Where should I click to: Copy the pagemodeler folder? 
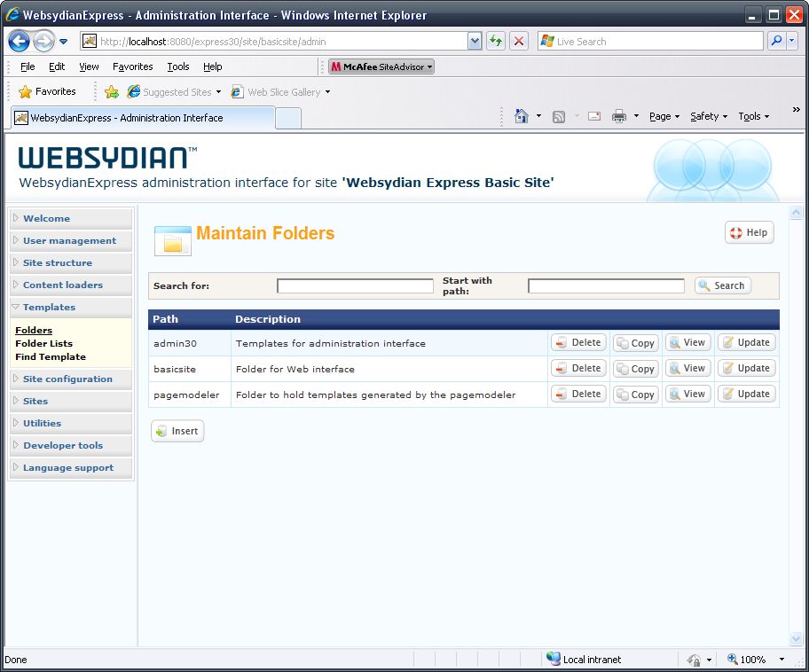point(636,395)
